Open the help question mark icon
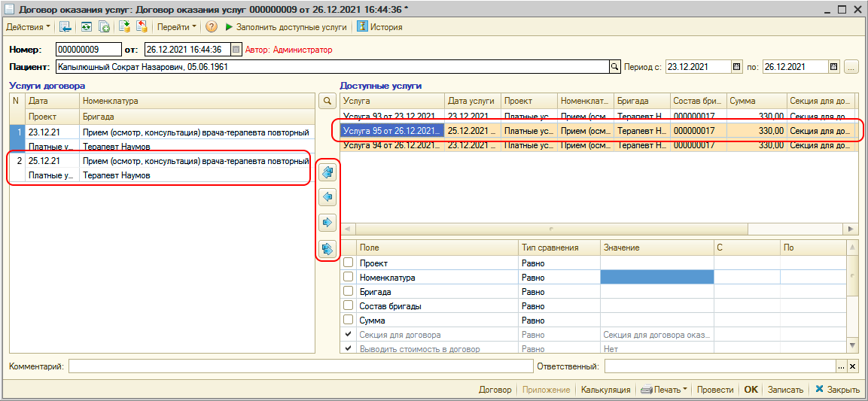The width and height of the screenshot is (868, 401). (212, 26)
